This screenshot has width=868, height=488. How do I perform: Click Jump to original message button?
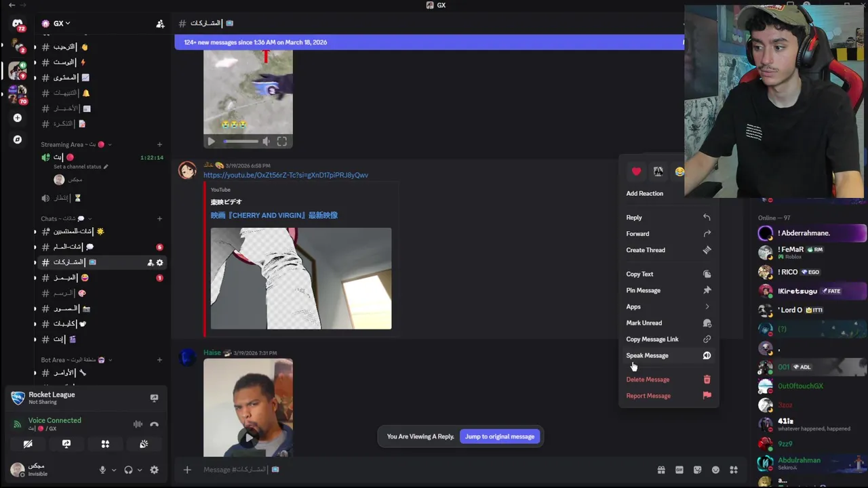[500, 436]
